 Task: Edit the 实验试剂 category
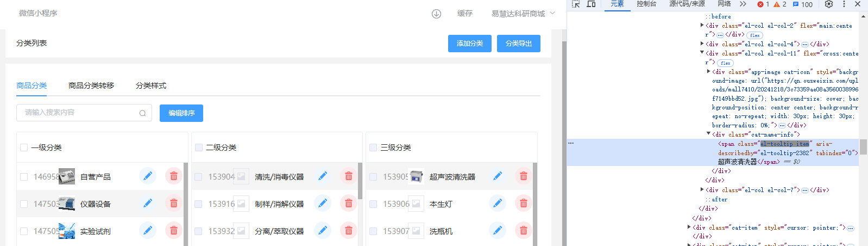[148, 230]
